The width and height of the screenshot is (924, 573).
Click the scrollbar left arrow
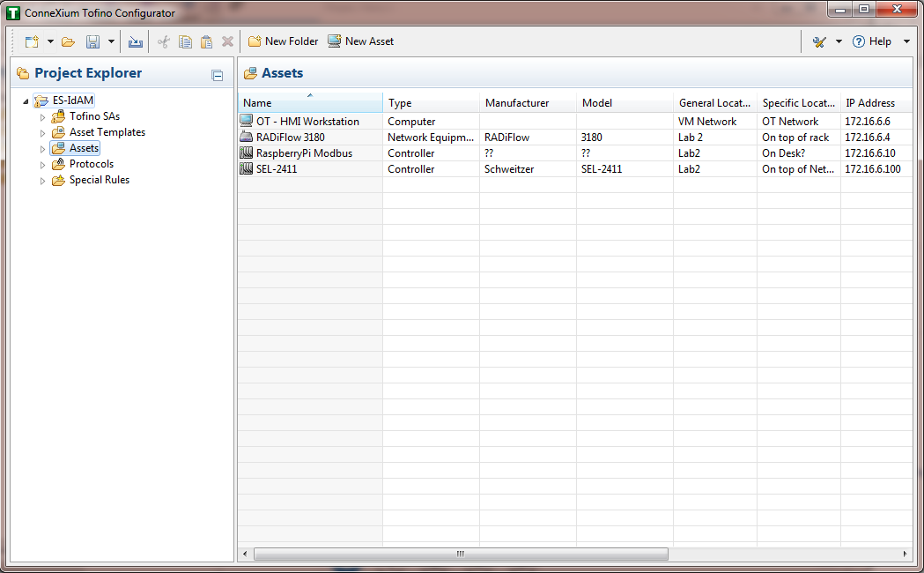pos(245,554)
